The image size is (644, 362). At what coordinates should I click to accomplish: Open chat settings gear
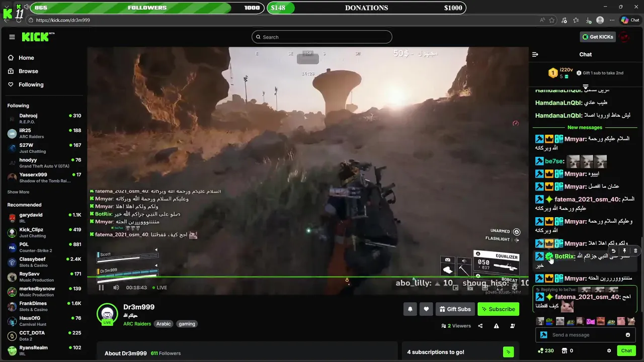click(x=609, y=350)
